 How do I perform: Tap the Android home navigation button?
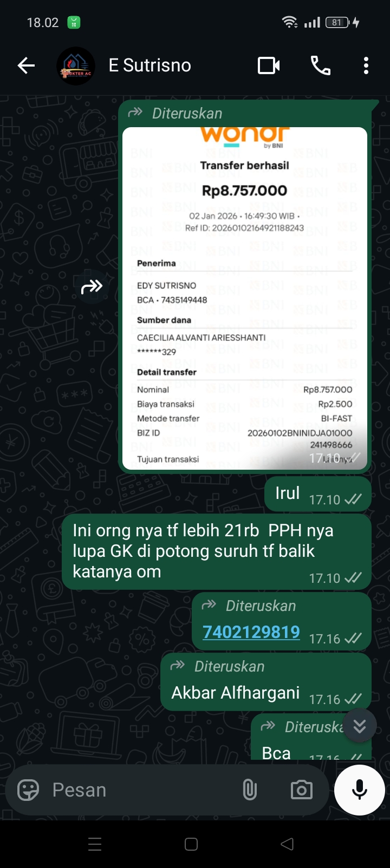(x=191, y=844)
